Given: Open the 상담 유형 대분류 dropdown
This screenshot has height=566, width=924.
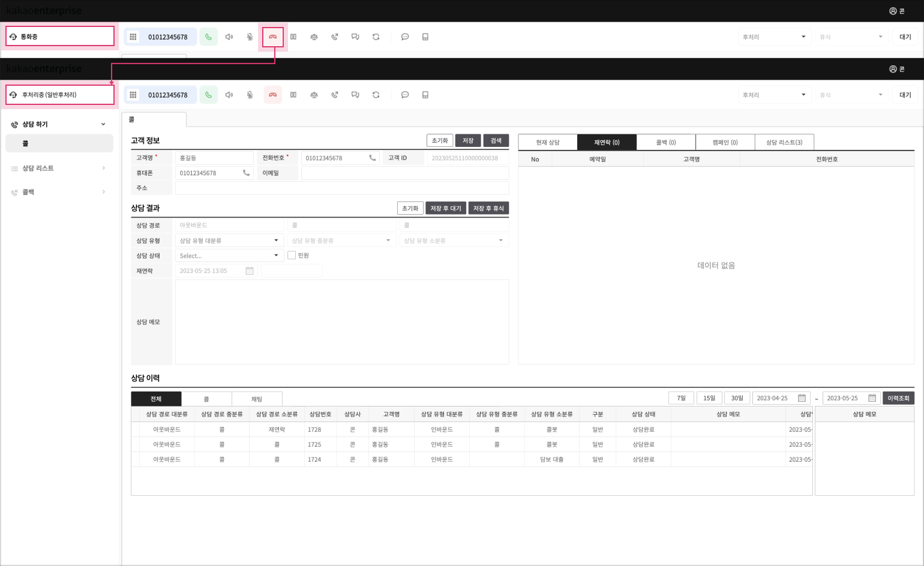Looking at the screenshot, I should (229, 240).
